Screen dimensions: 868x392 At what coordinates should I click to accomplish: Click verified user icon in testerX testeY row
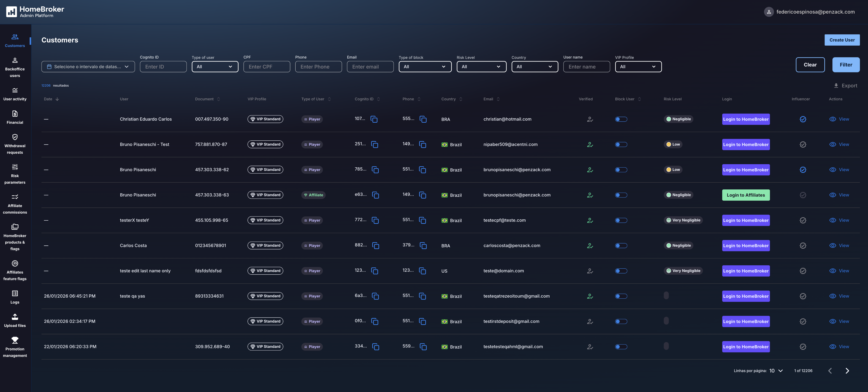(x=590, y=221)
